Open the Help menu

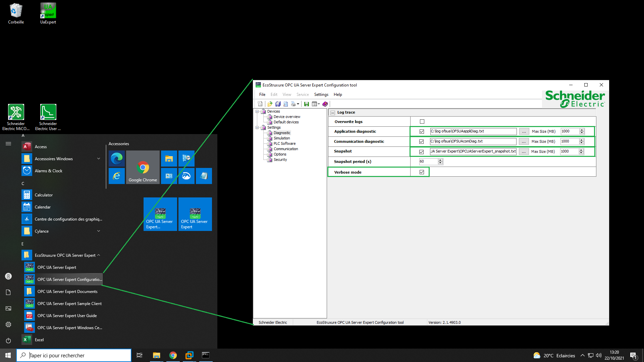(338, 95)
